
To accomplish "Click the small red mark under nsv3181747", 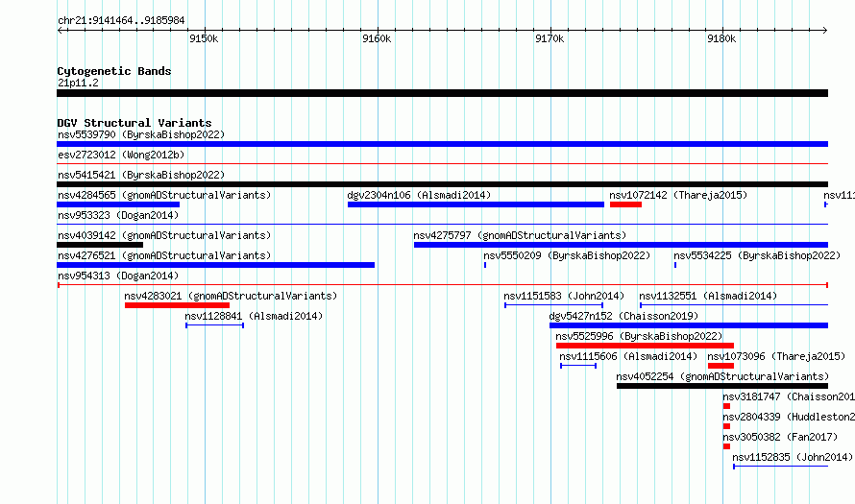I will [x=726, y=406].
